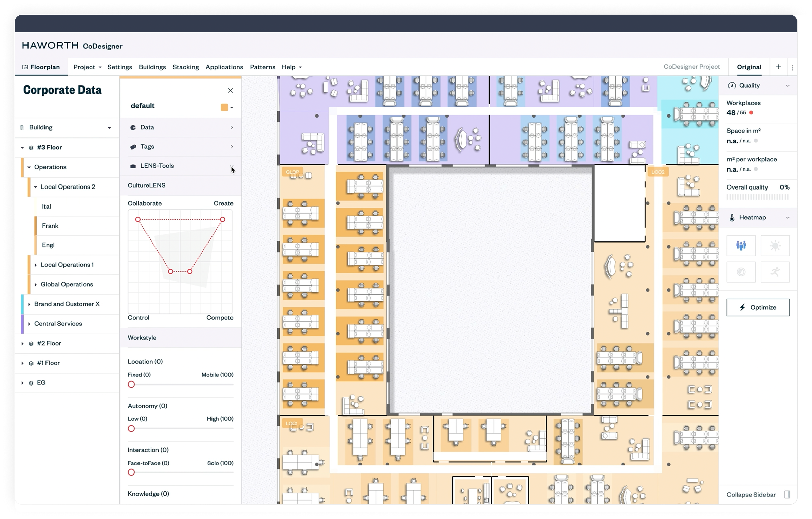Close the default properties panel

click(230, 90)
